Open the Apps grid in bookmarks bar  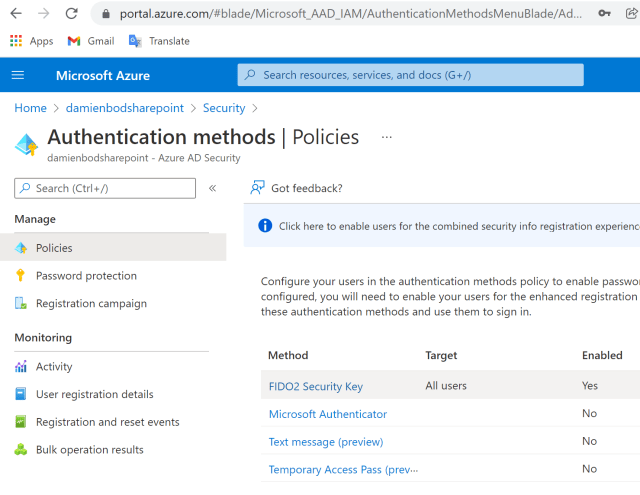[x=31, y=41]
